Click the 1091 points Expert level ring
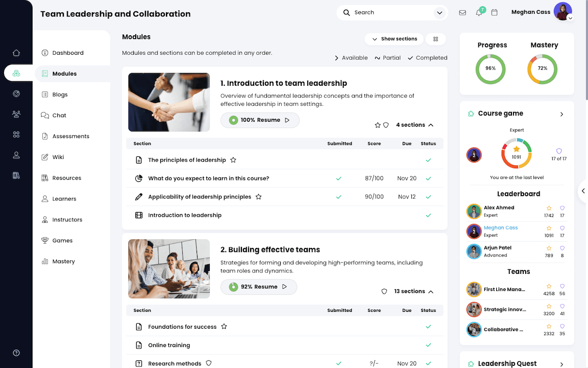The height and width of the screenshot is (368, 588). coord(517,153)
